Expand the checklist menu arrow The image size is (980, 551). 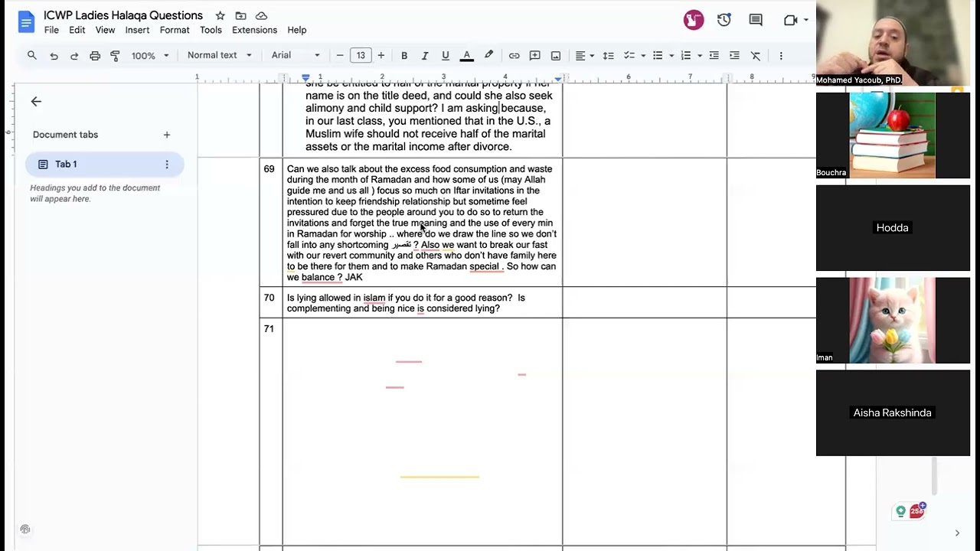click(643, 55)
